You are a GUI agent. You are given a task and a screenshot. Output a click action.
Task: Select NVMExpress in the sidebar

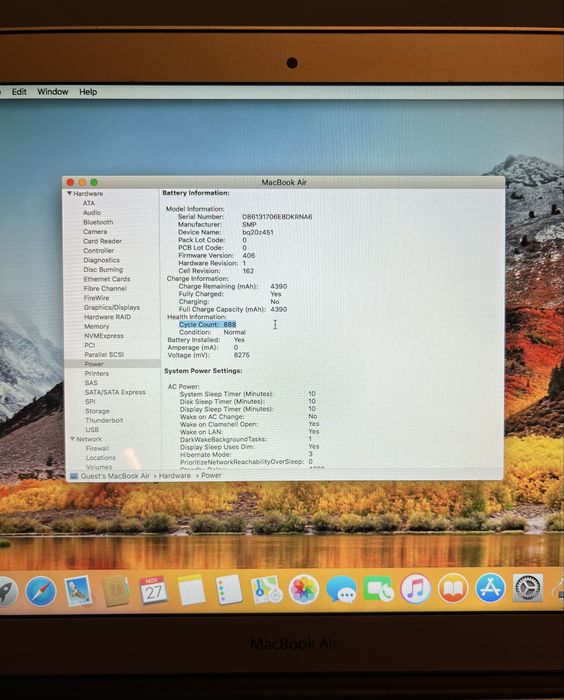tap(104, 336)
